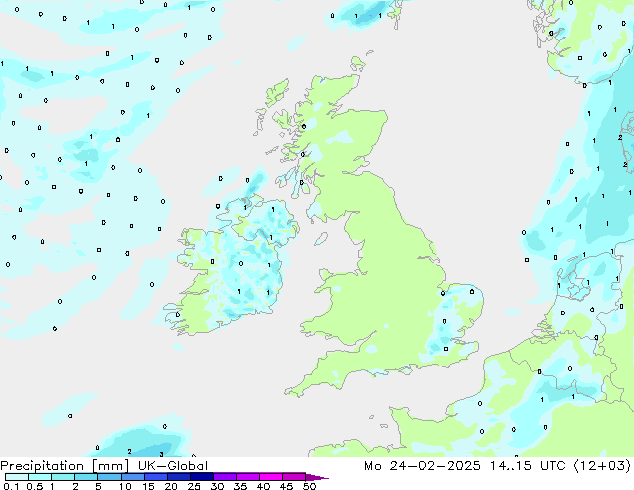Click the 0.5–1 mm legend color swatch
634x490 pixels.
coord(40,477)
